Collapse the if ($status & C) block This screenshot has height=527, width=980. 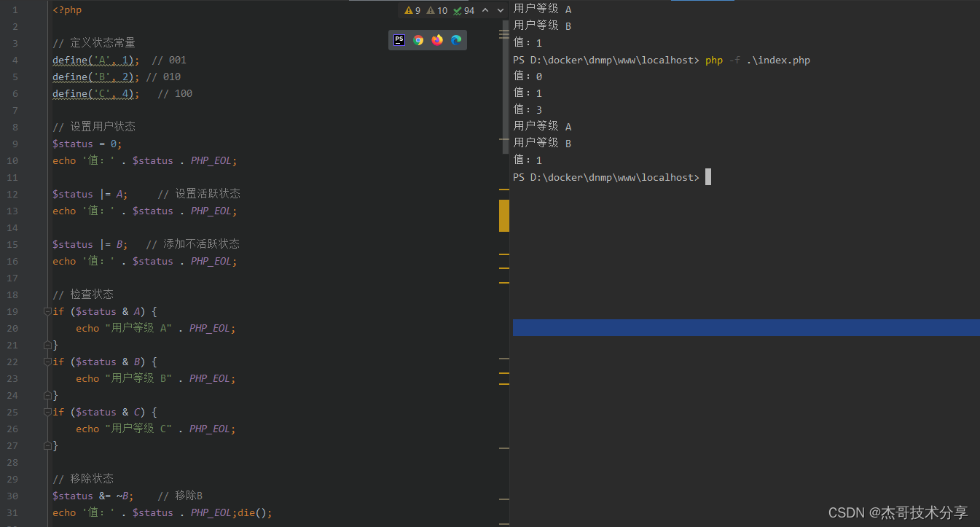point(47,412)
